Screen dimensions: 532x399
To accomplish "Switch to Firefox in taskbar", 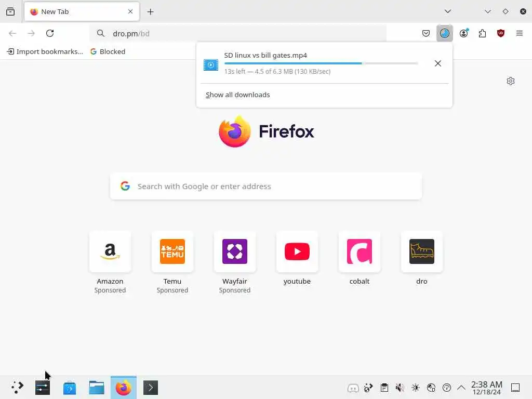I will (x=124, y=388).
